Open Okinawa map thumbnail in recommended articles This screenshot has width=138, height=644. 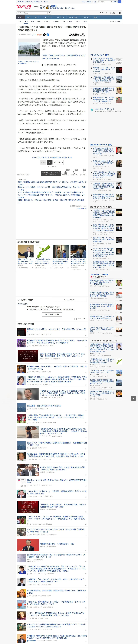[x=43, y=251]
